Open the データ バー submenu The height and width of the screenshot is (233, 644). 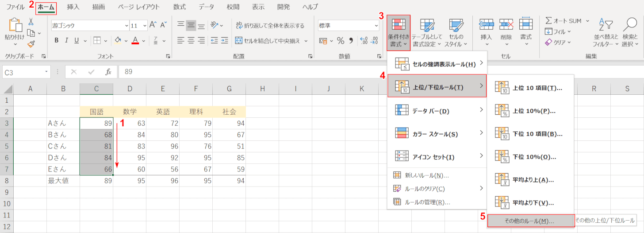[x=437, y=111]
